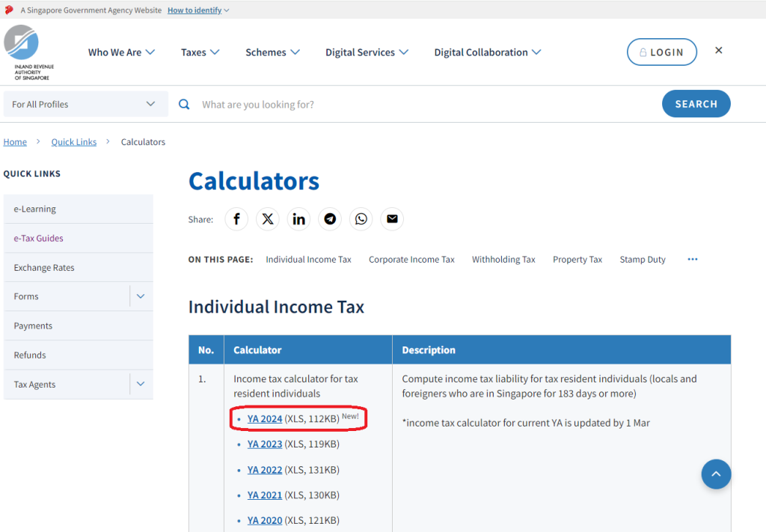This screenshot has width=766, height=532.
Task: Click the LinkedIn share icon
Action: point(299,219)
